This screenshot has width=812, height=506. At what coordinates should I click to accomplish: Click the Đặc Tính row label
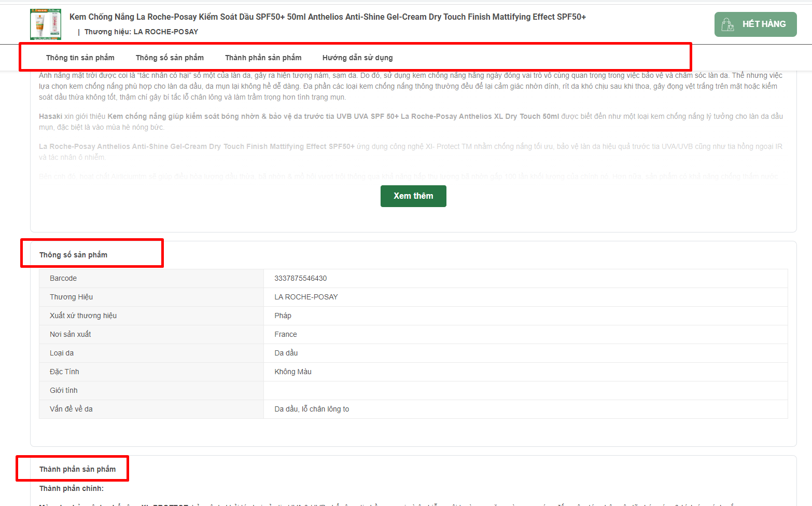(x=65, y=372)
